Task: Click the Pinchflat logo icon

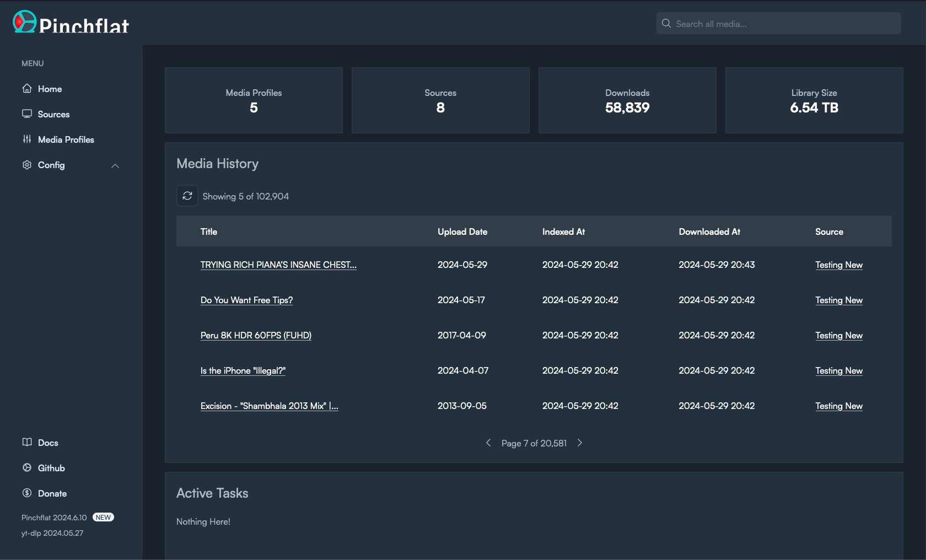Action: point(23,23)
